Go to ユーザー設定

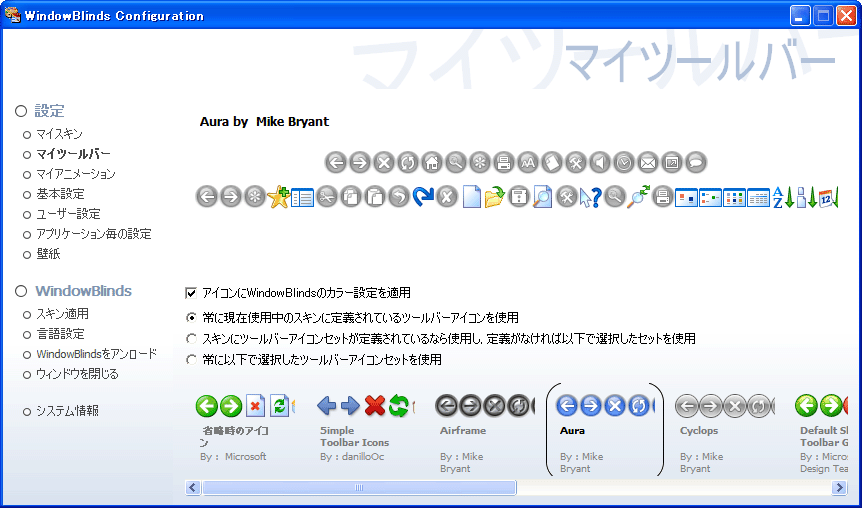(x=68, y=214)
